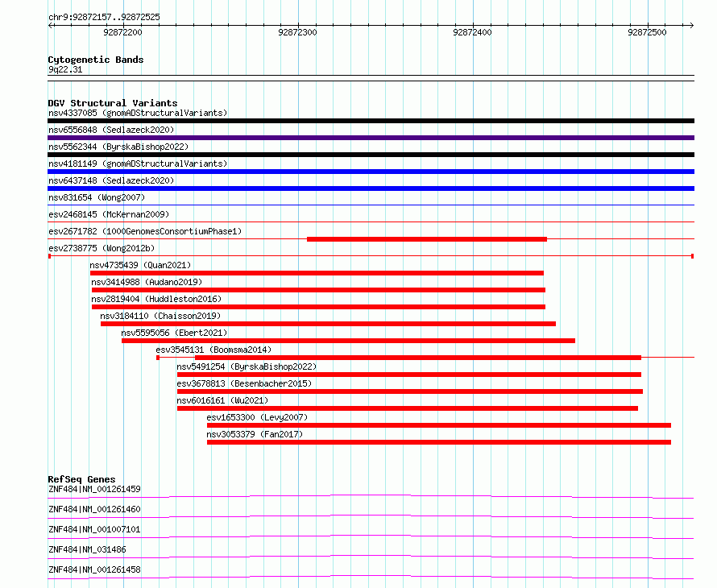Open variant nsv2819404 (Huddleston2016)
The image size is (717, 588).
coord(156,299)
